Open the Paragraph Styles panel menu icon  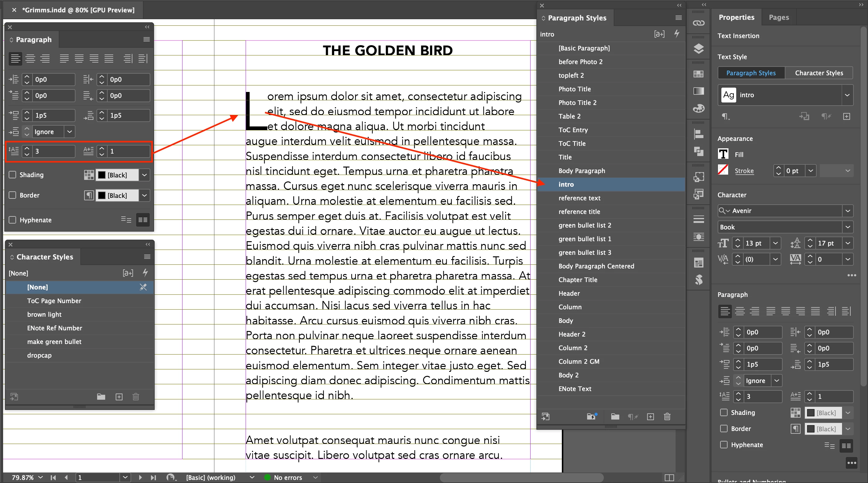tap(678, 18)
